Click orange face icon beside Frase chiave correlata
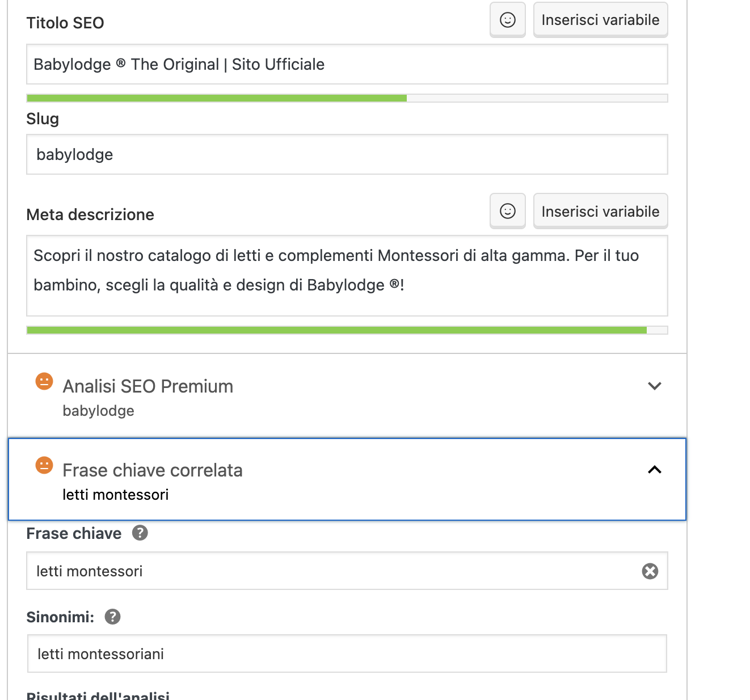 tap(44, 465)
